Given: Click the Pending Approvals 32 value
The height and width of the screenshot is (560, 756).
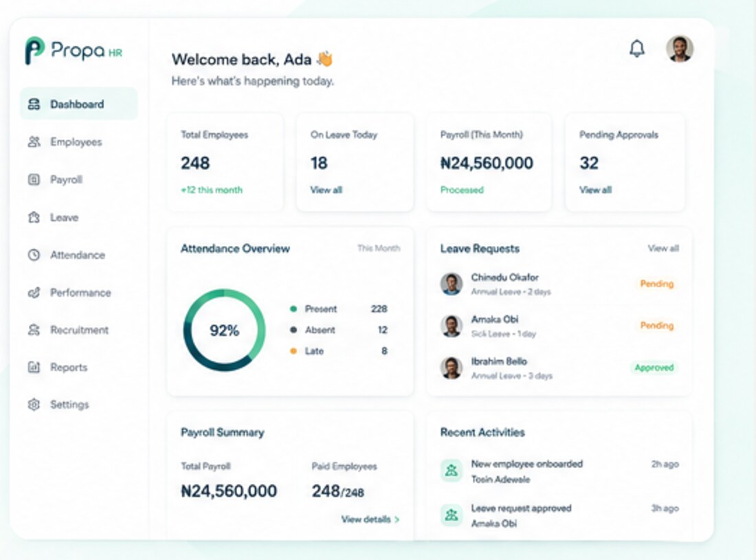Looking at the screenshot, I should (589, 163).
